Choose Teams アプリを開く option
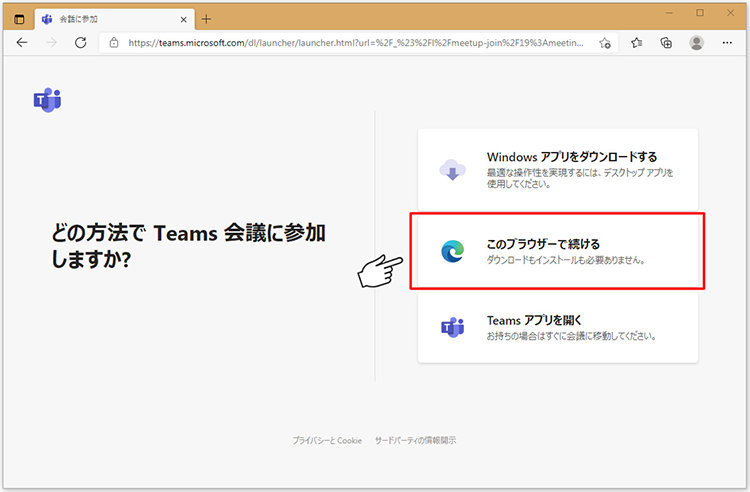Viewport: 750px width, 492px height. (558, 328)
